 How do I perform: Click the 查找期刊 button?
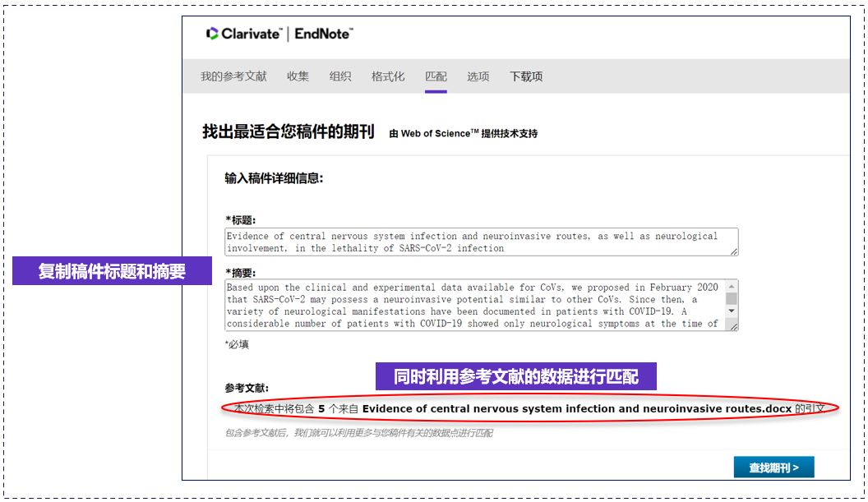(x=773, y=467)
